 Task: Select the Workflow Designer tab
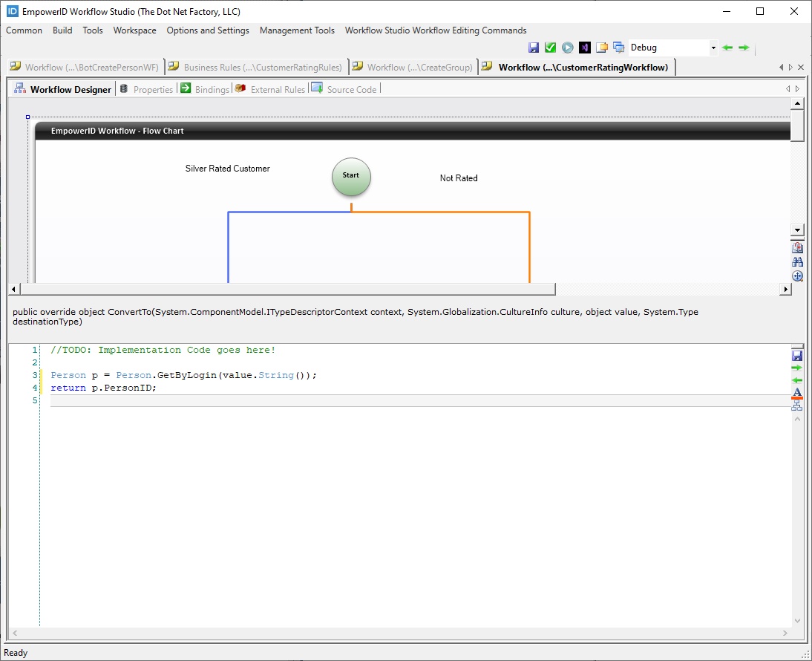(x=63, y=90)
